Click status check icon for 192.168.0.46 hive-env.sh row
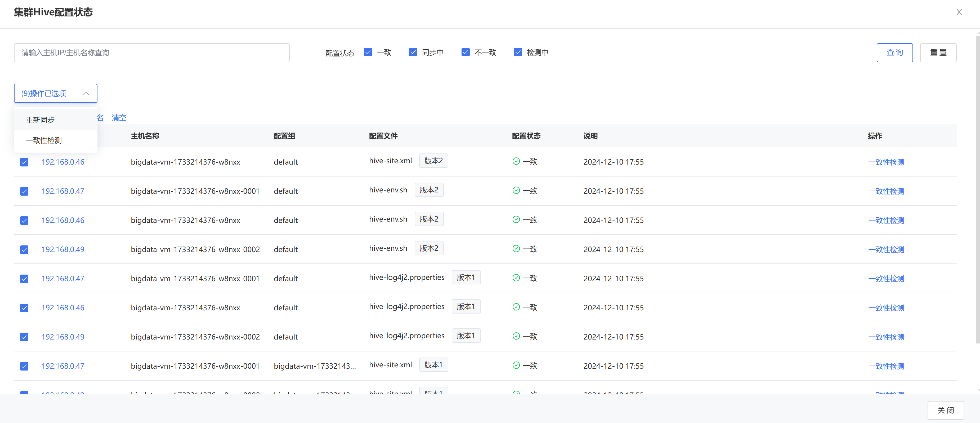Screen dimensions: 980x423 [516, 219]
